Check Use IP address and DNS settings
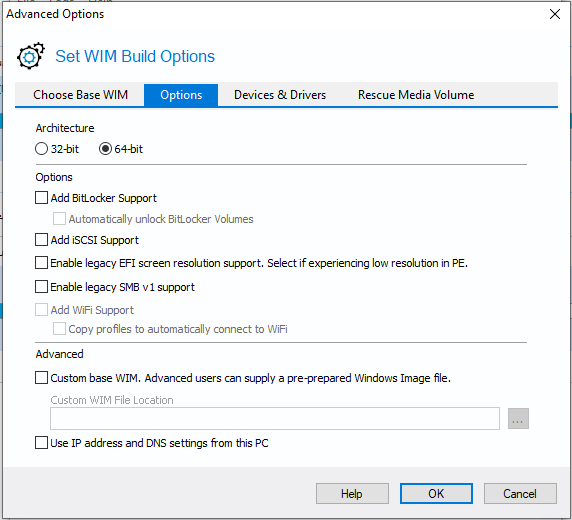Screen dimensions: 572x520 pyautogui.click(x=41, y=443)
